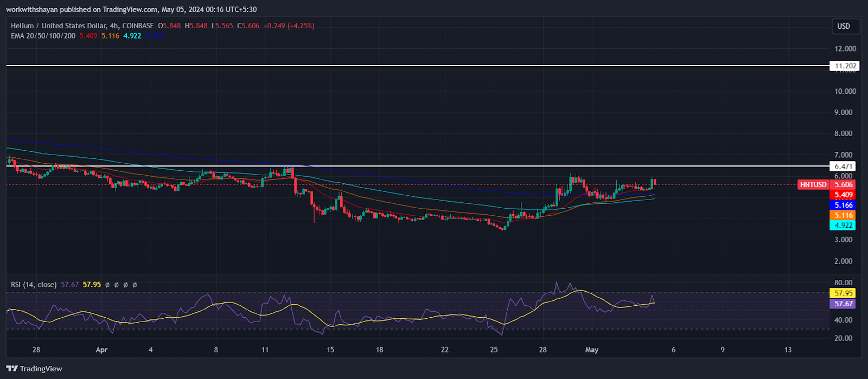
Task: Click the Apr date on time axis
Action: [101, 350]
